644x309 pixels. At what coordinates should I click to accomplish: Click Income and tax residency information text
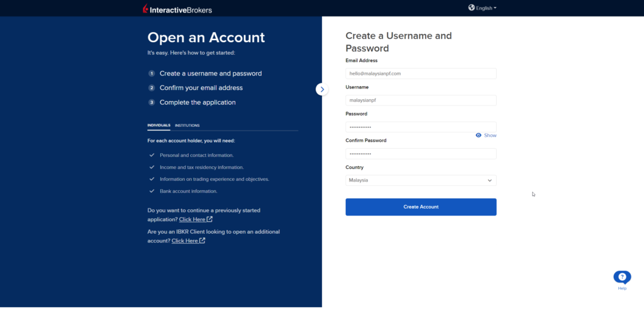(x=202, y=168)
